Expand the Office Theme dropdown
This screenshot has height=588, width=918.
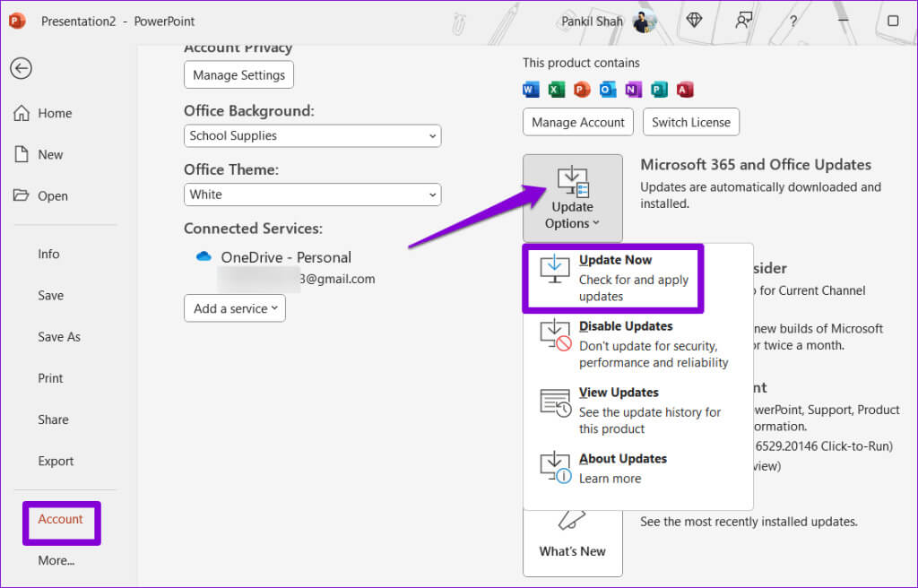[x=313, y=195]
